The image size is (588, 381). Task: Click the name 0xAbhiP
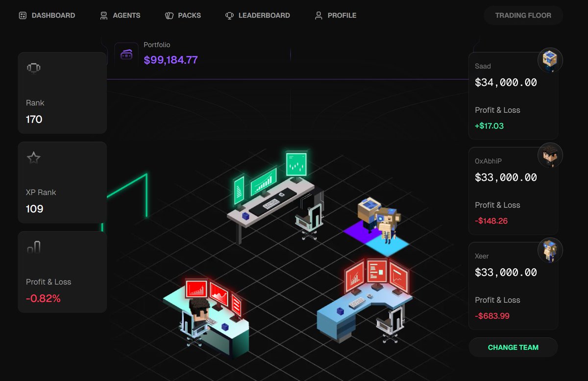(488, 161)
